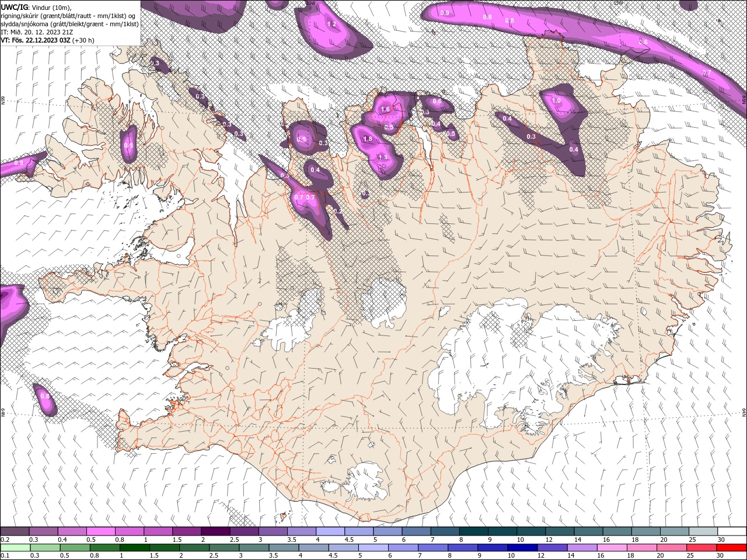
Task: Pick the top-row bright pink swatch at 0.5
Action: point(100,531)
